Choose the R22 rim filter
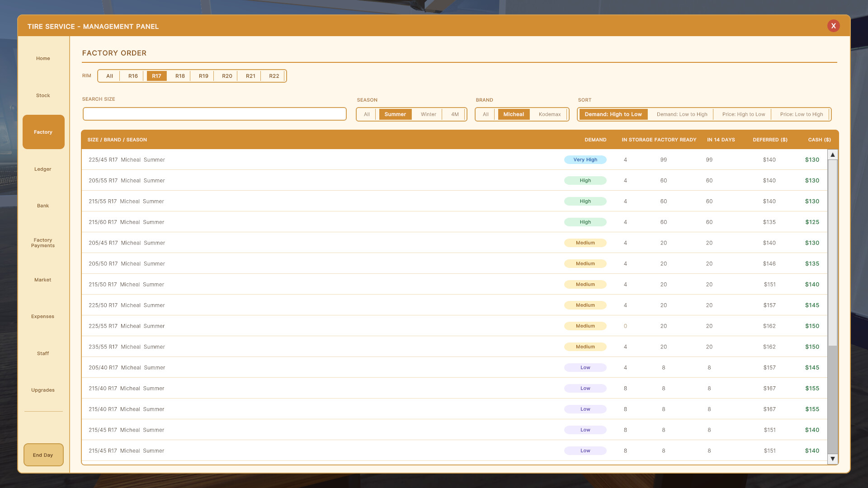The image size is (868, 488). (274, 76)
